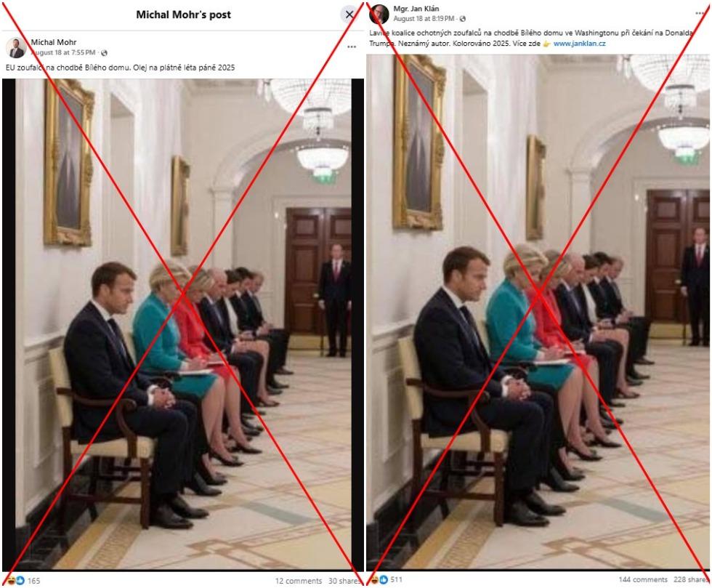Close Michal Mohr's post dialog
Screen dimensions: 712x588
point(349,15)
